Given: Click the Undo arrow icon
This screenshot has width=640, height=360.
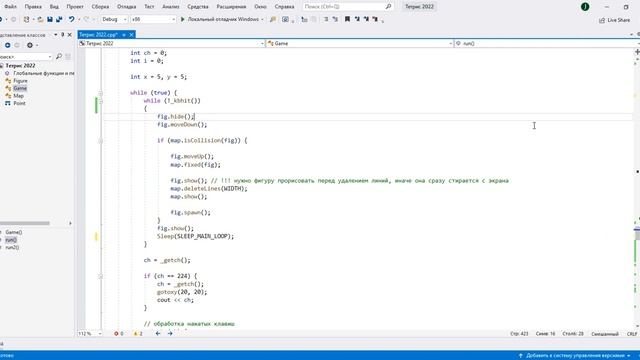Looking at the screenshot, I should pyautogui.click(x=71, y=19).
